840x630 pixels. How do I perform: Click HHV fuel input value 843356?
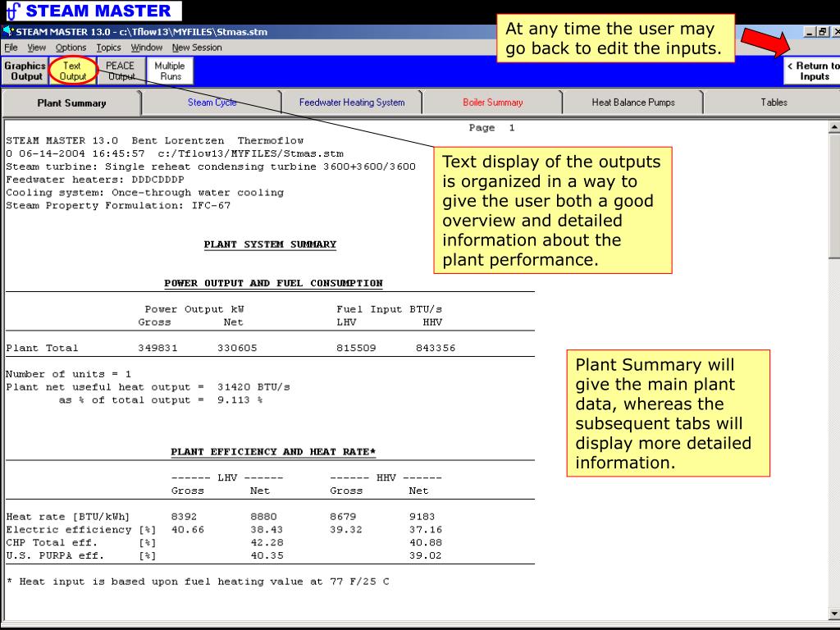click(436, 348)
